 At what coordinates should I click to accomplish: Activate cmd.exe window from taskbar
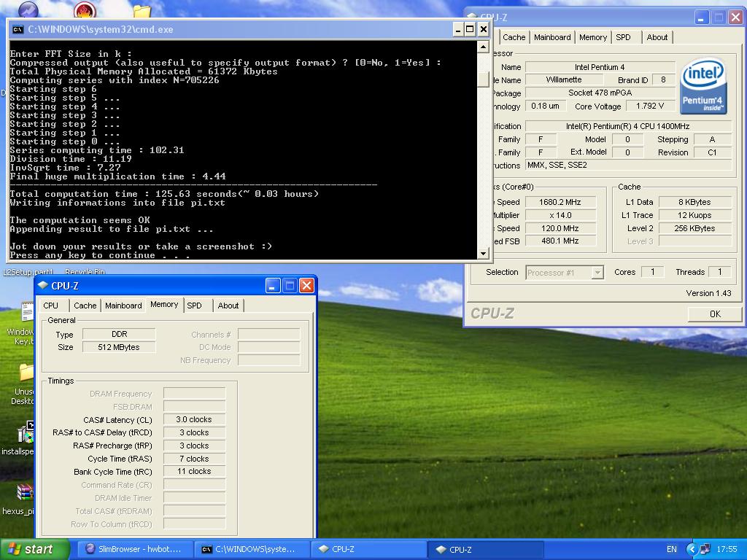[x=252, y=549]
